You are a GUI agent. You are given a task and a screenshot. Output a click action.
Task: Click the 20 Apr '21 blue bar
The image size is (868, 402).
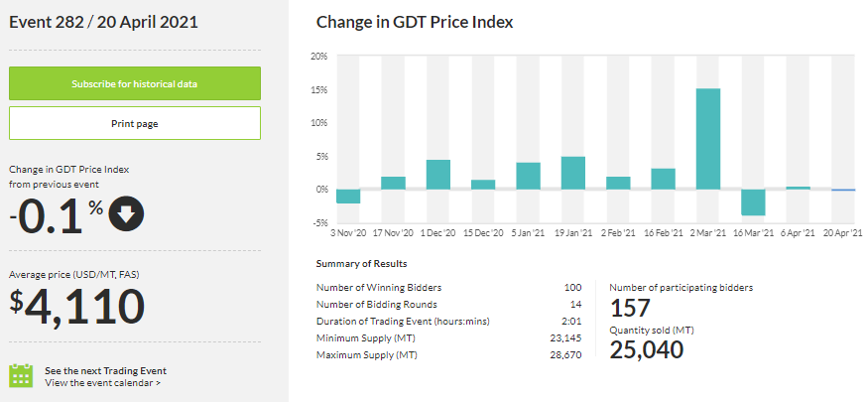tap(843, 190)
